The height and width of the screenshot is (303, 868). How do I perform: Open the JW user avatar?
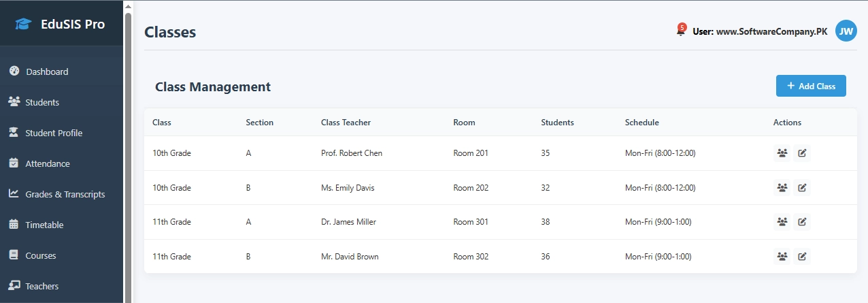pyautogui.click(x=846, y=31)
